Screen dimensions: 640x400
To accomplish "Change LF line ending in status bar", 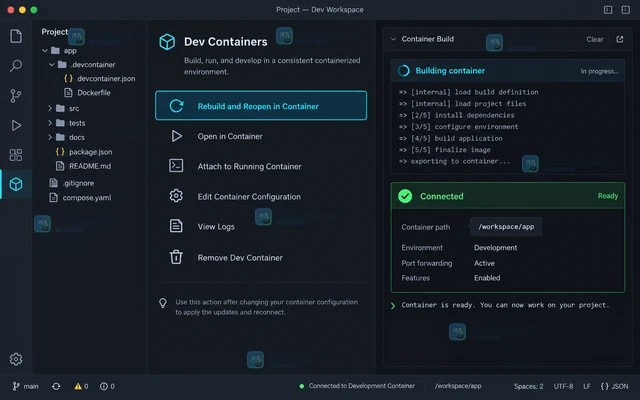I will click(x=587, y=386).
